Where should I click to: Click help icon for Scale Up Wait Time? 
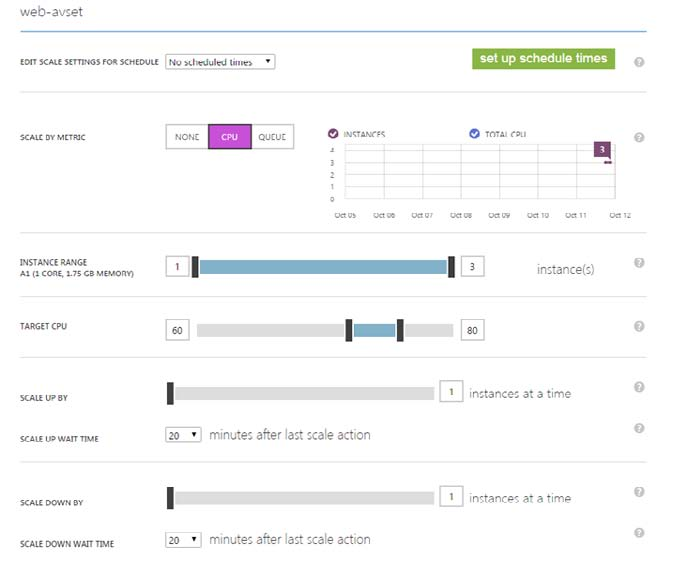[639, 428]
